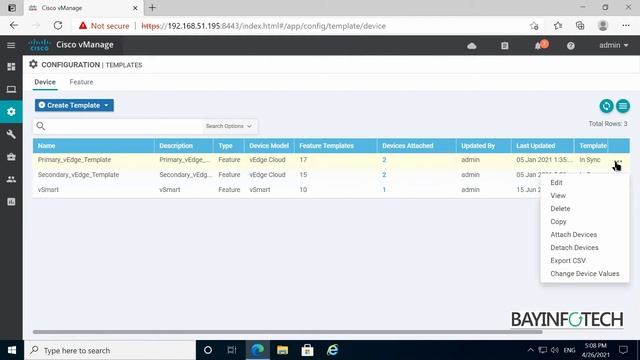This screenshot has width=640, height=360.
Task: Open Microsoft Edge from the taskbar
Action: click(258, 350)
